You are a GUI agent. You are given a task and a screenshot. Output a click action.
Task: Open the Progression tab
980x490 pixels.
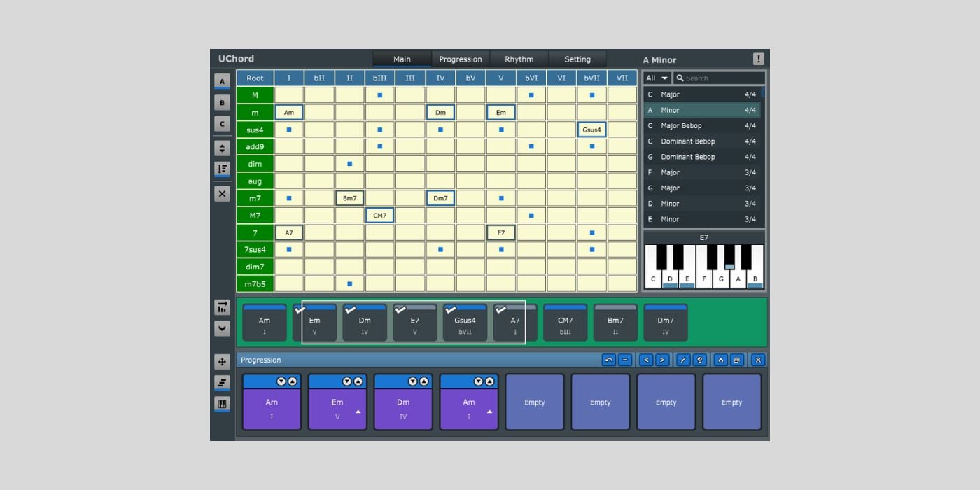[460, 59]
